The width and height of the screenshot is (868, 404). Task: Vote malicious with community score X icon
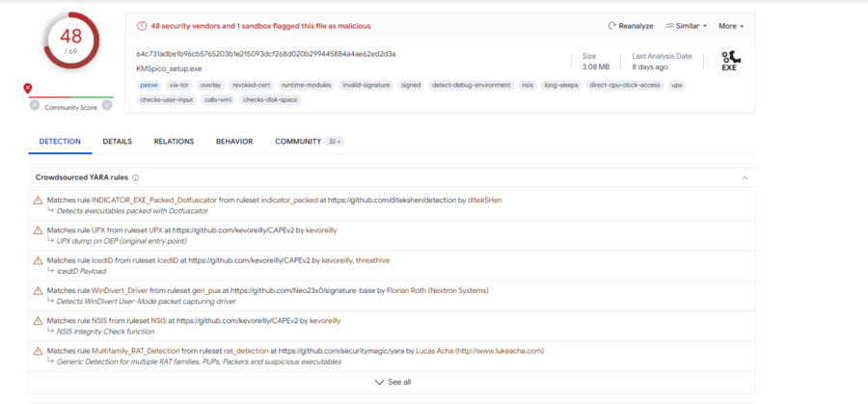pyautogui.click(x=35, y=105)
